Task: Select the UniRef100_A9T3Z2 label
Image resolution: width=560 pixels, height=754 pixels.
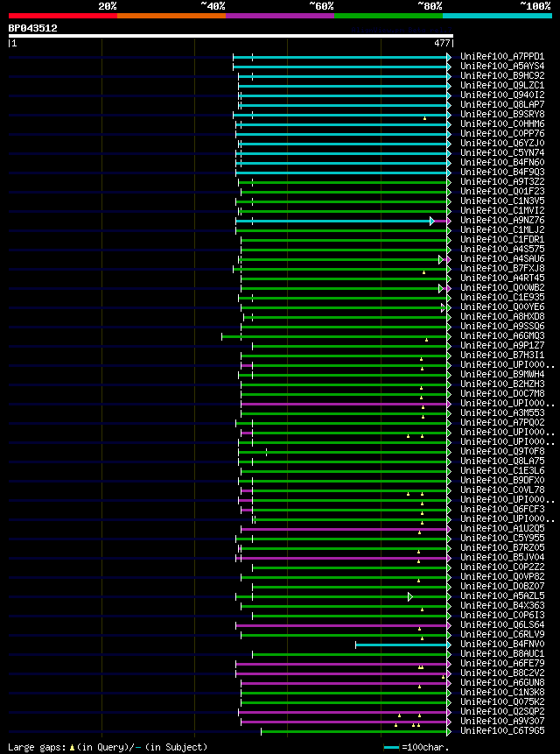Action: click(502, 182)
